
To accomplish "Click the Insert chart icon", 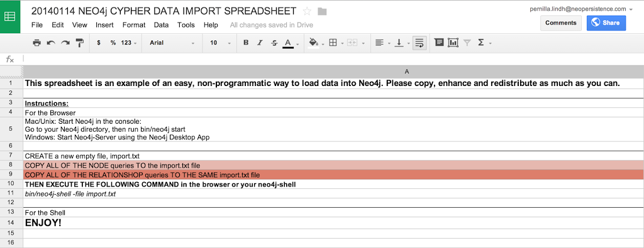I will point(453,42).
